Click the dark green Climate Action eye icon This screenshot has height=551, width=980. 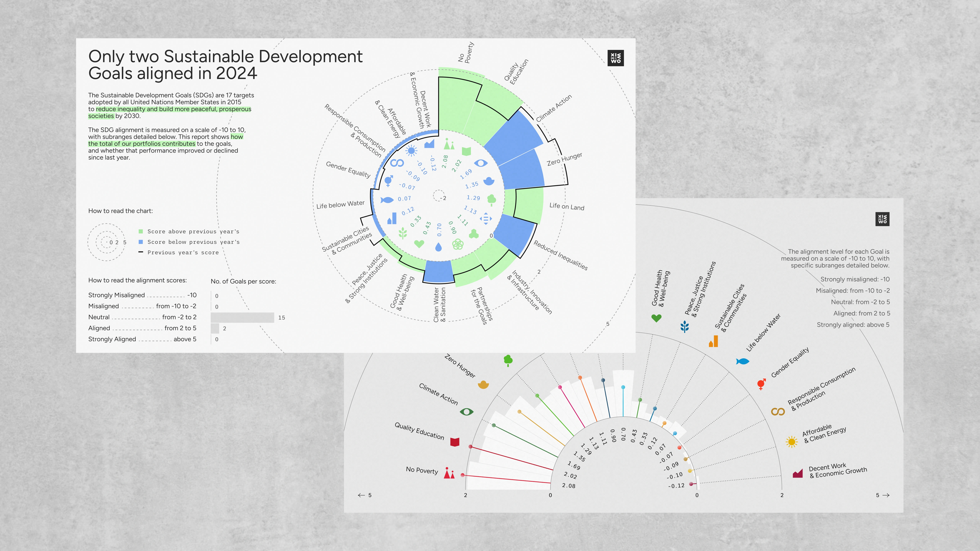pyautogui.click(x=466, y=412)
